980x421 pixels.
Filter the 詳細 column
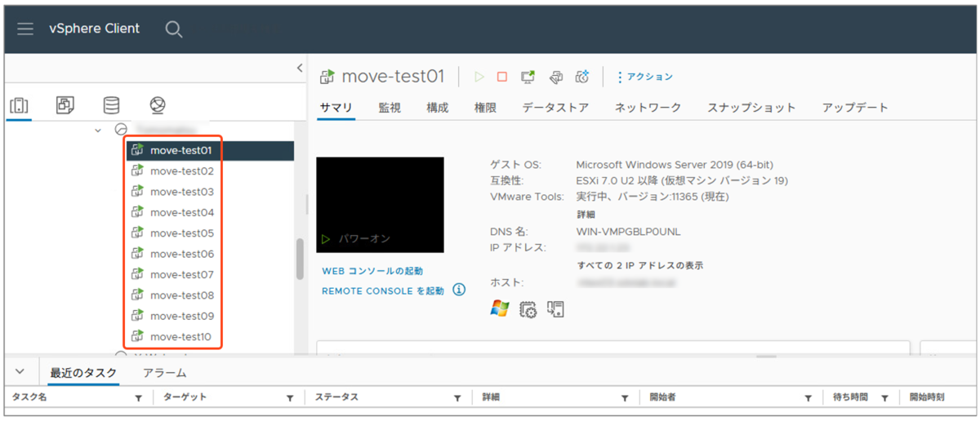(625, 398)
